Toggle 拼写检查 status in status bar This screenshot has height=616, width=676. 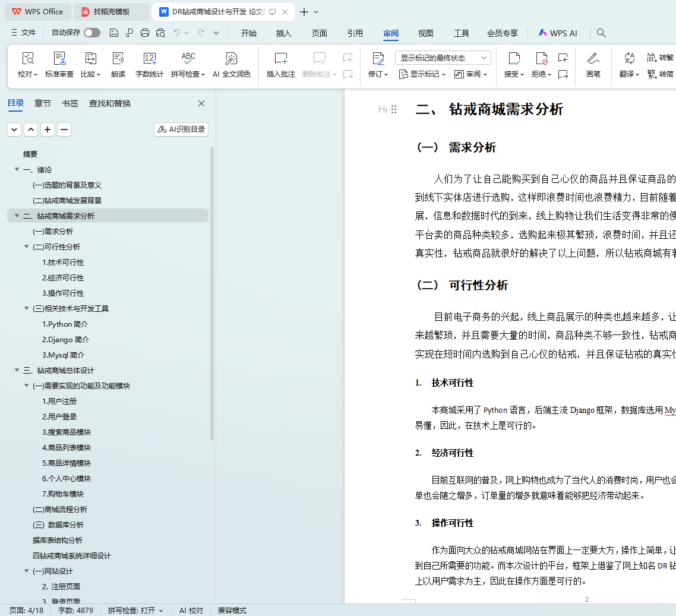pyautogui.click(x=135, y=611)
